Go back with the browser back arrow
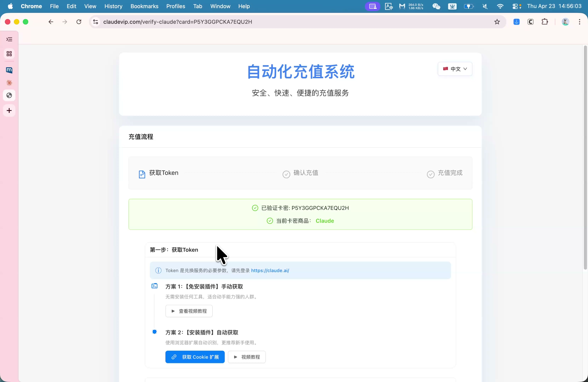 pos(51,22)
